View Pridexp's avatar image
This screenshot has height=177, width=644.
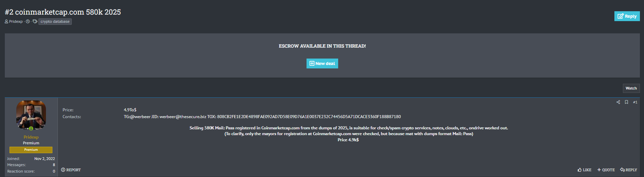coord(31,115)
